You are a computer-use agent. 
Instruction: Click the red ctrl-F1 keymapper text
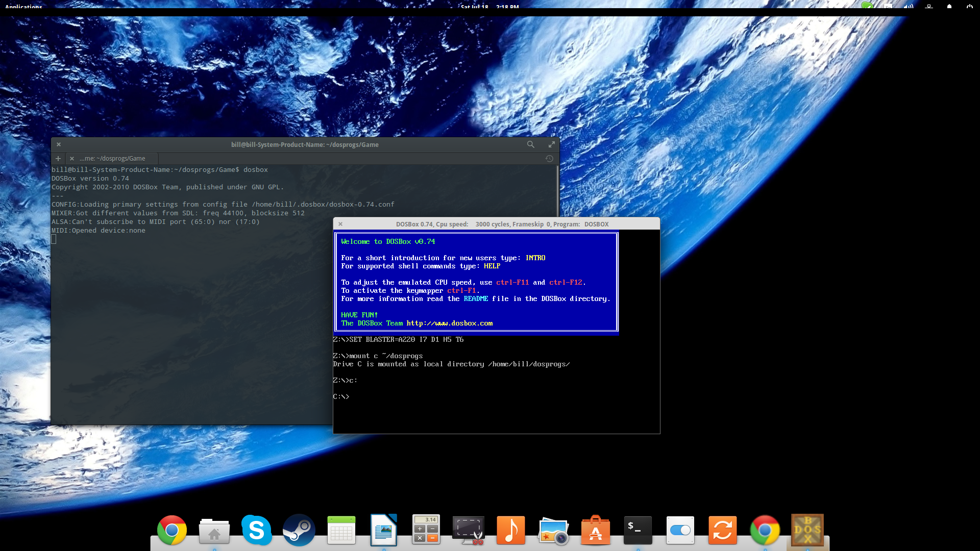tap(461, 290)
